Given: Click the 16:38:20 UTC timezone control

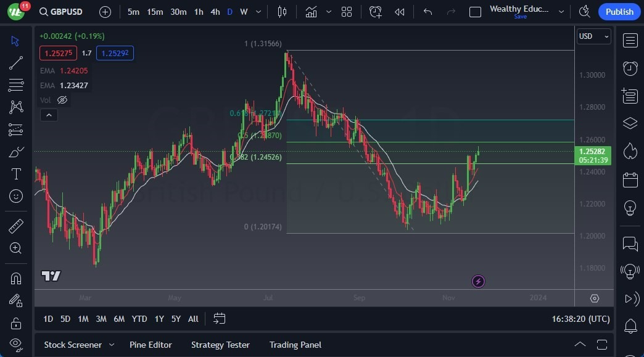Looking at the screenshot, I should (x=580, y=319).
